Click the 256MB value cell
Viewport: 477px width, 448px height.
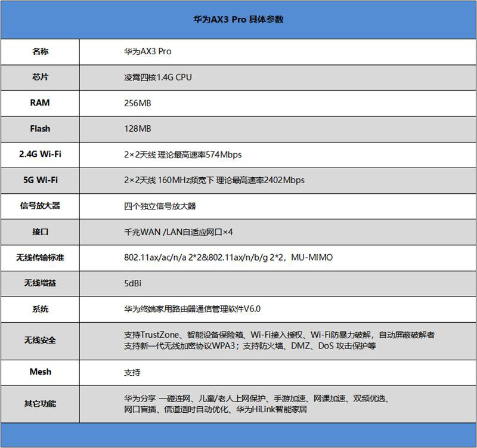138,103
